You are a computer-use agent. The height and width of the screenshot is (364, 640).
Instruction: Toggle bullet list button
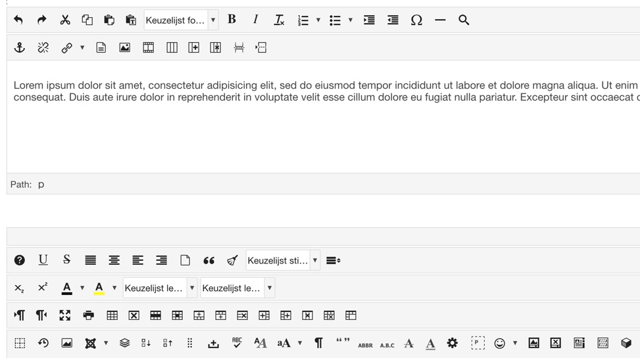(x=335, y=20)
